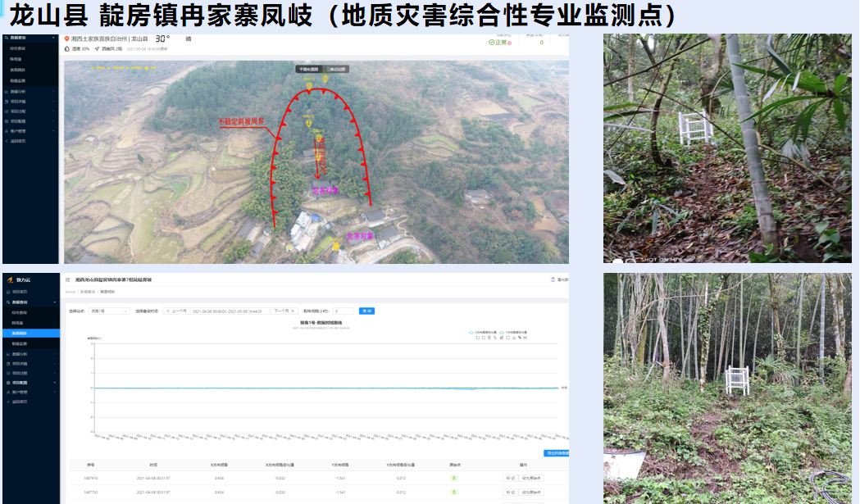860x504 pixels.
Task: Click the bar chart view icon in chart toolbar
Action: pos(501,338)
